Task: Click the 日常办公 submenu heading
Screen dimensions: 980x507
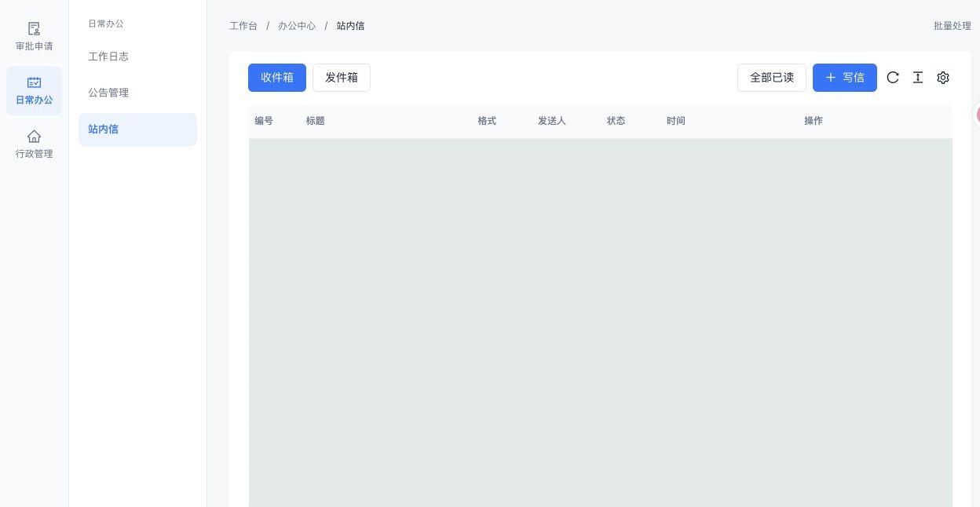Action: pos(106,24)
